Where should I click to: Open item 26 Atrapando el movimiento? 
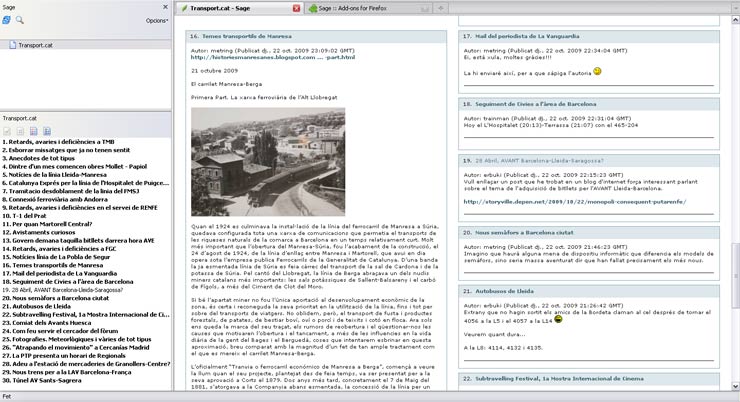[x=76, y=347]
